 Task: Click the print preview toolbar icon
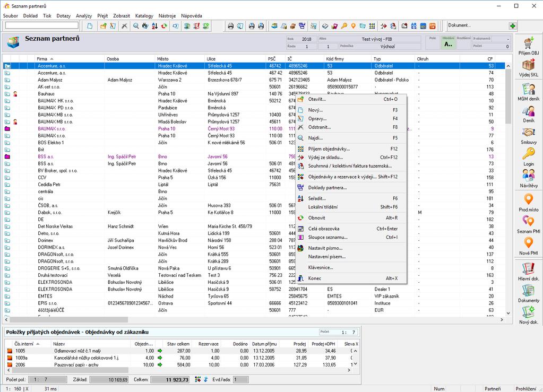point(240,26)
